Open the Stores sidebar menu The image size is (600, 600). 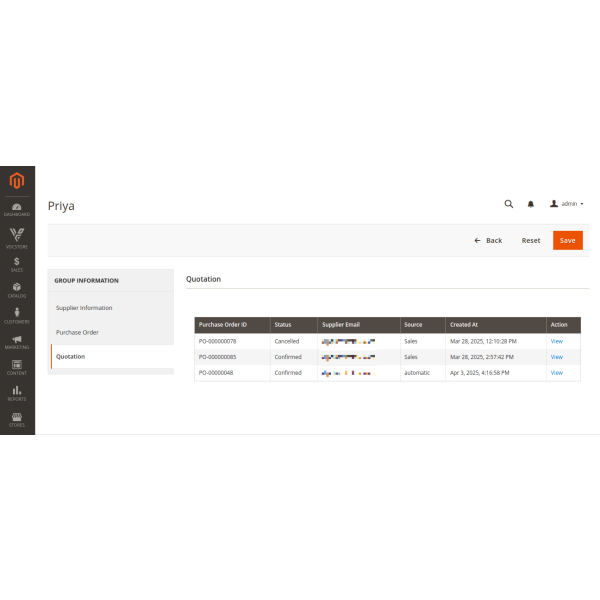click(17, 420)
